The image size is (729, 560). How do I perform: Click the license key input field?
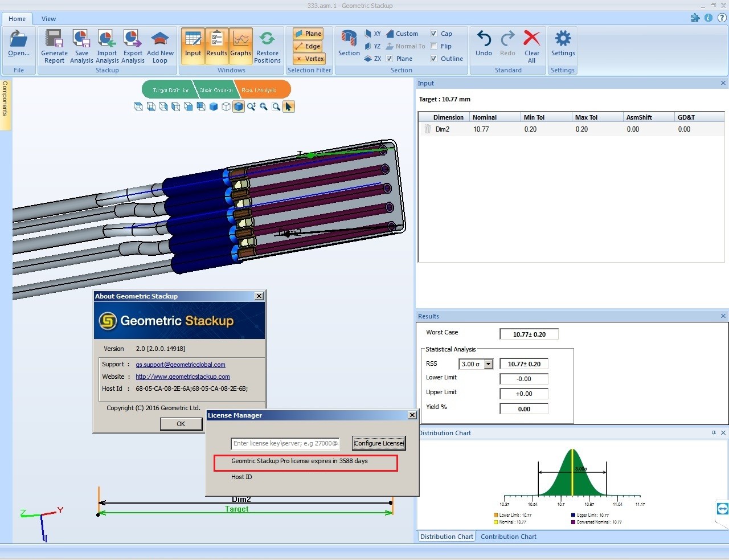[286, 443]
